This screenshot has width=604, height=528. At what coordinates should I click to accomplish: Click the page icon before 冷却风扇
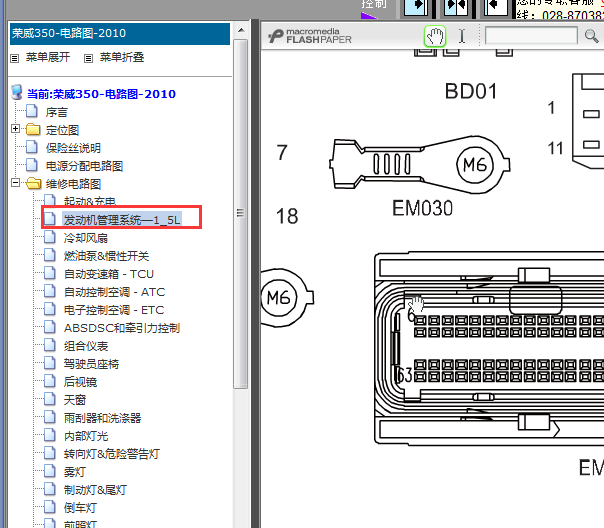coord(50,237)
